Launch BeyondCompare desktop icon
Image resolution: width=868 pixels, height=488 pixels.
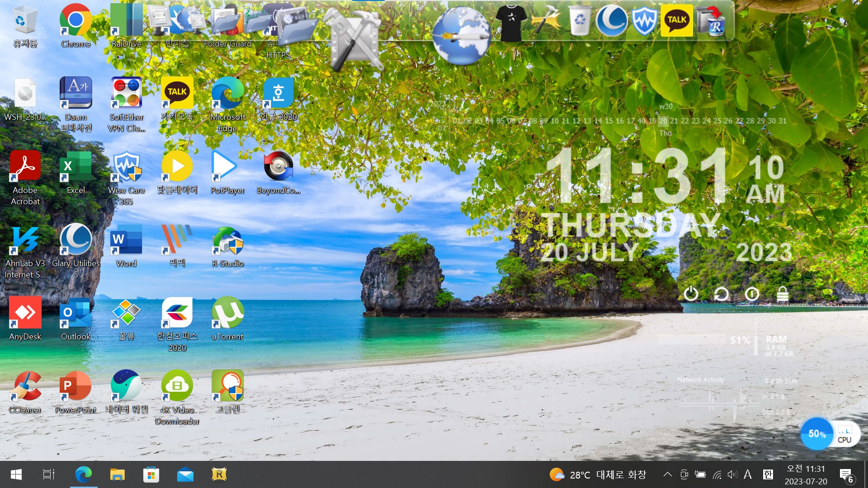(x=278, y=173)
